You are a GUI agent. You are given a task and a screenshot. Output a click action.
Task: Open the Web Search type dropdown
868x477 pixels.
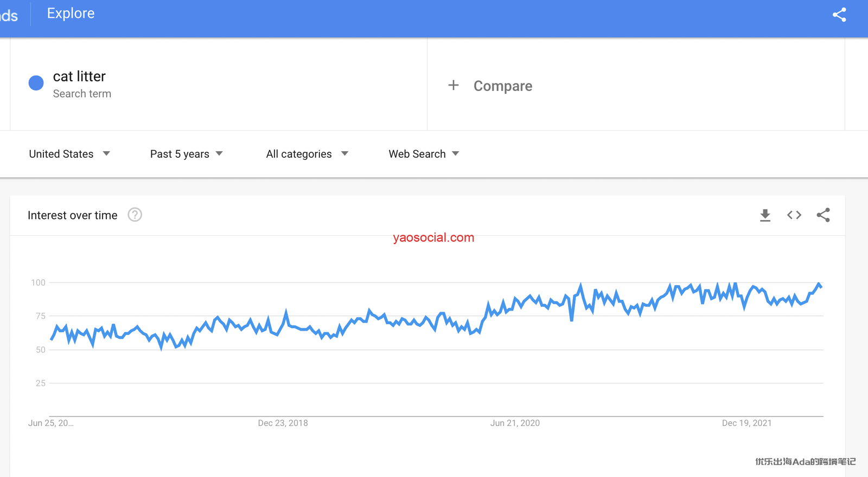tap(424, 154)
